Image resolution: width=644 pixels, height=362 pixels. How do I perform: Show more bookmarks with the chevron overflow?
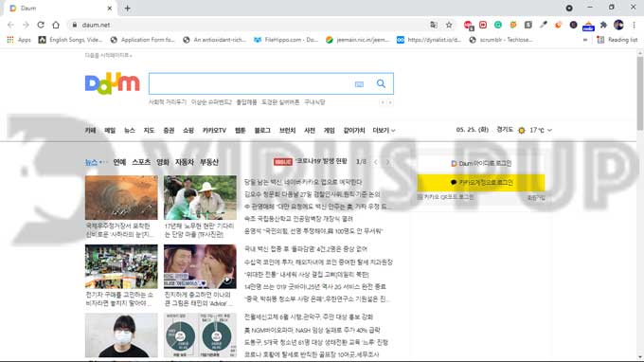[x=585, y=40]
